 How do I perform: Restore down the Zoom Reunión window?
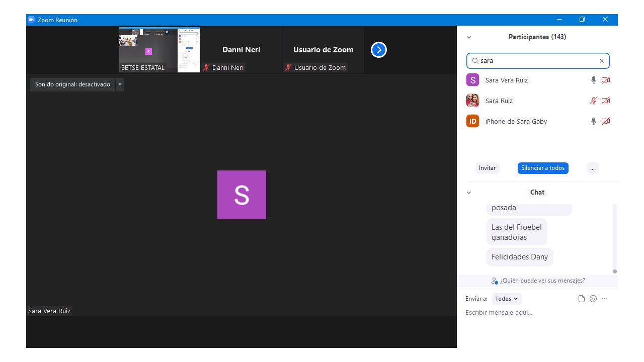tap(582, 20)
